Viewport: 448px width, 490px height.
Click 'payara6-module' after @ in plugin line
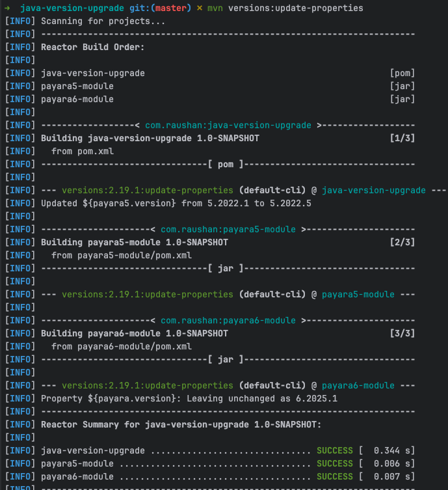point(358,386)
